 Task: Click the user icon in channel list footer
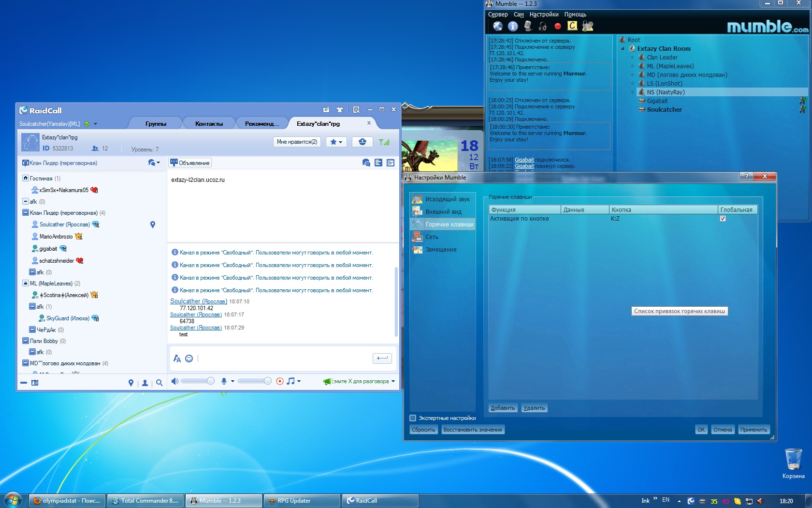145,383
